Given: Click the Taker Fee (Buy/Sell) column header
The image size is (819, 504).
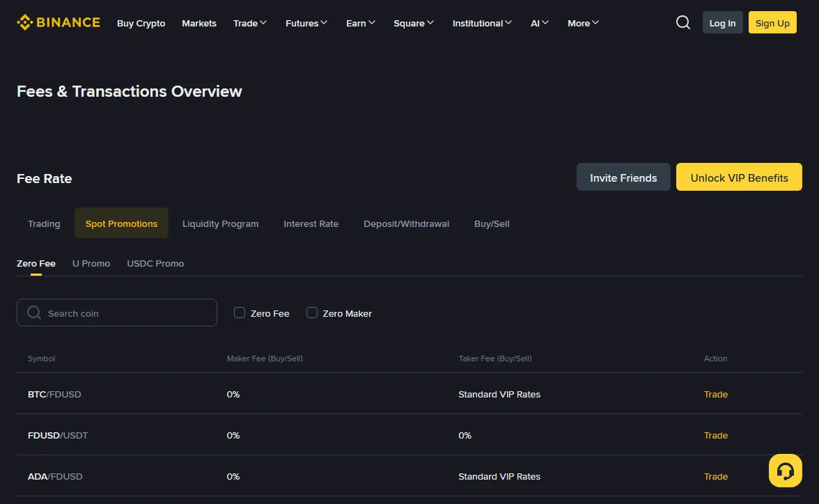Looking at the screenshot, I should point(495,359).
